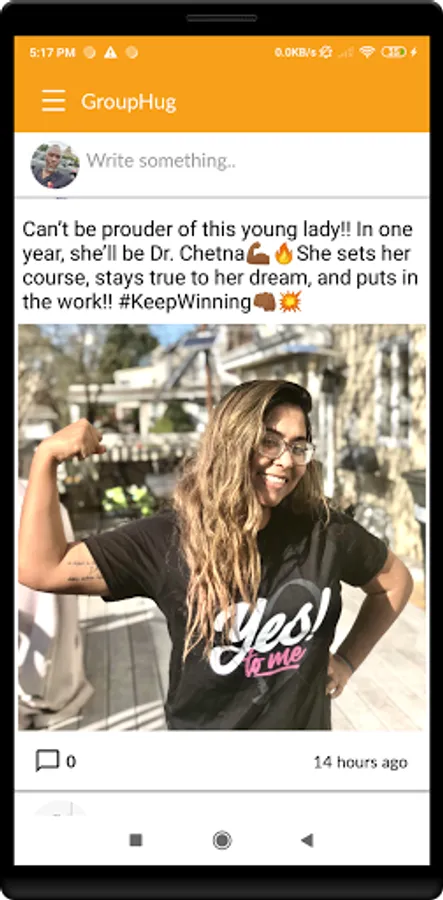443x900 pixels.
Task: Tap the GroupHug app title
Action: pos(129,102)
